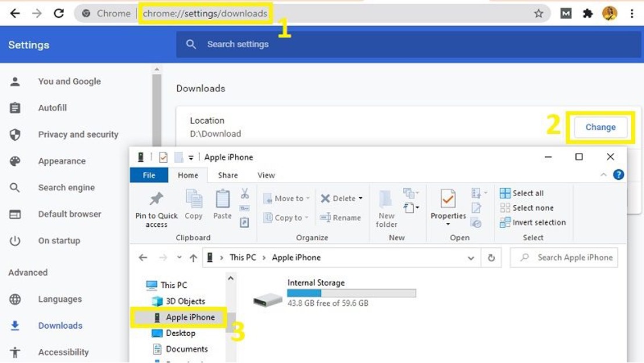Switch to the View ribbon tab
Screen dimensions: 644x363
[x=266, y=175]
